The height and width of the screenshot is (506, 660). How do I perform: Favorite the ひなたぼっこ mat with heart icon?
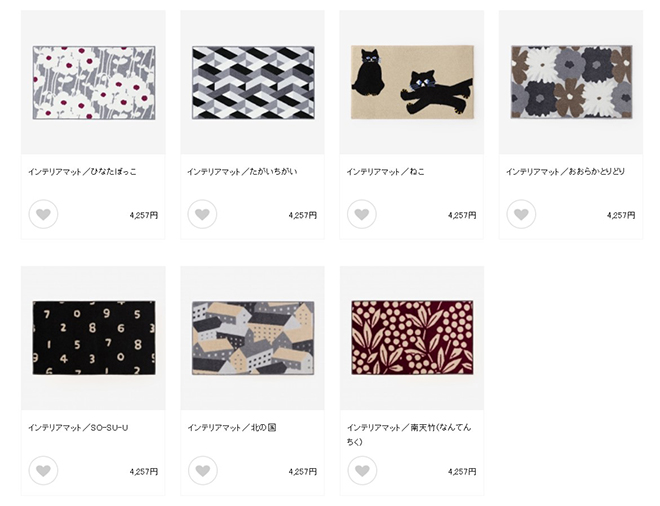click(x=43, y=214)
